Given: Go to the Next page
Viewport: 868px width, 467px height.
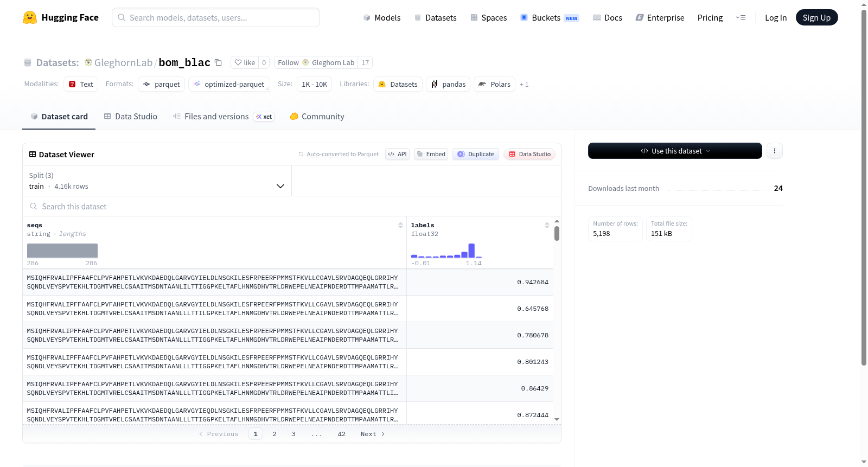Looking at the screenshot, I should click(x=373, y=434).
